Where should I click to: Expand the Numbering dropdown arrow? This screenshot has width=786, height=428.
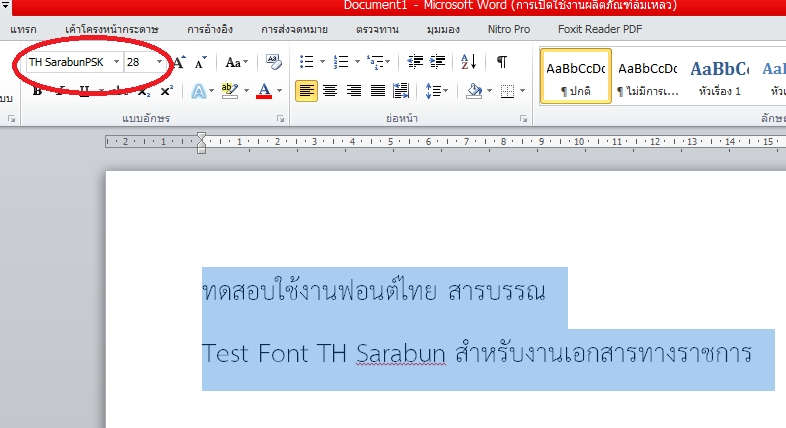[x=357, y=62]
